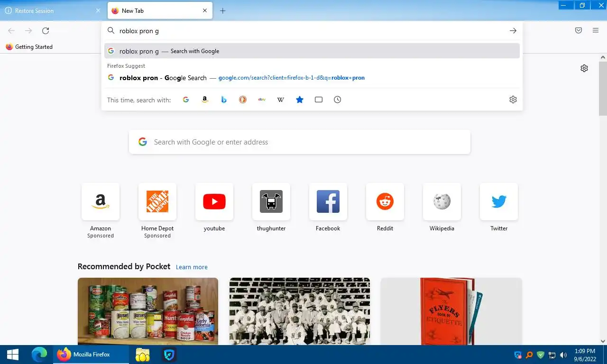
Task: Open new tab page personalize gear
Action: click(x=584, y=68)
